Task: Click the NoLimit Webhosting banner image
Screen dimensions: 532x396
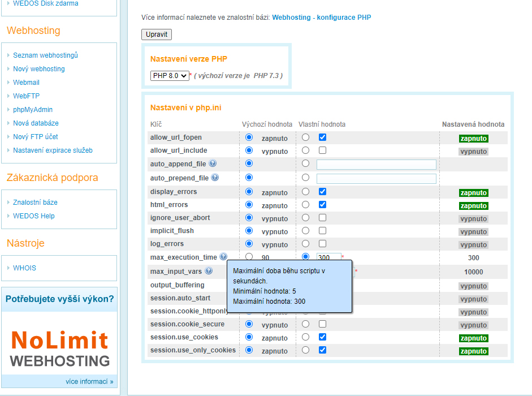Action: coord(60,348)
